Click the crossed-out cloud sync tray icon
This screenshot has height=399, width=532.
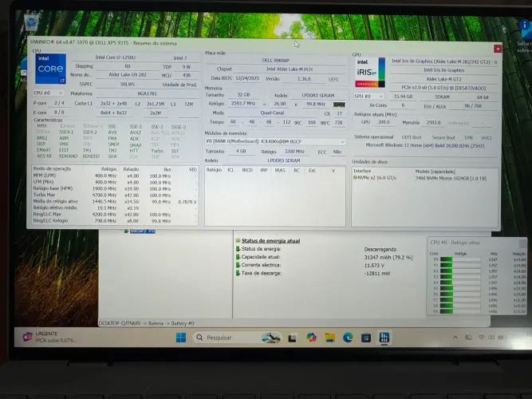[x=468, y=338]
